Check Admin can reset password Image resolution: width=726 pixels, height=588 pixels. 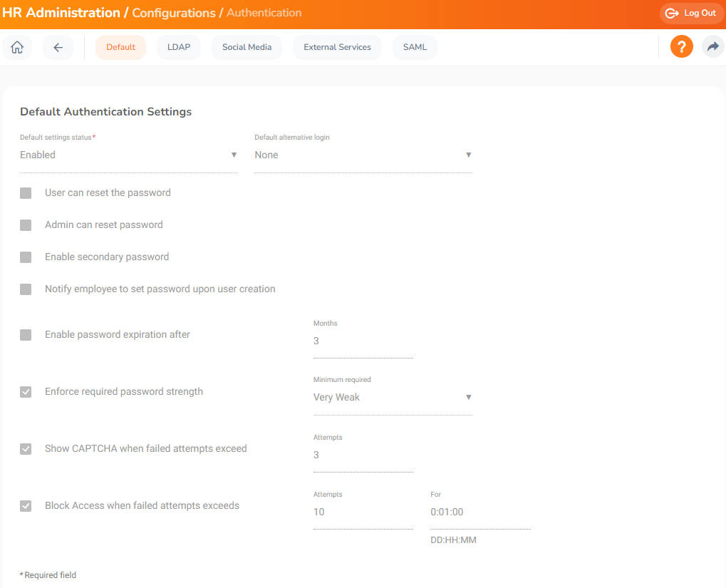[x=26, y=225]
